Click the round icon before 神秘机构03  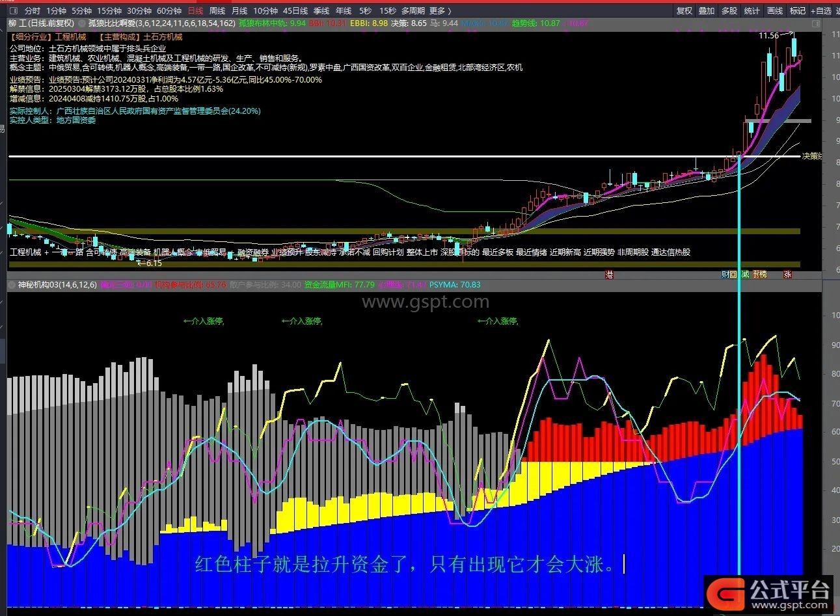[x=12, y=284]
